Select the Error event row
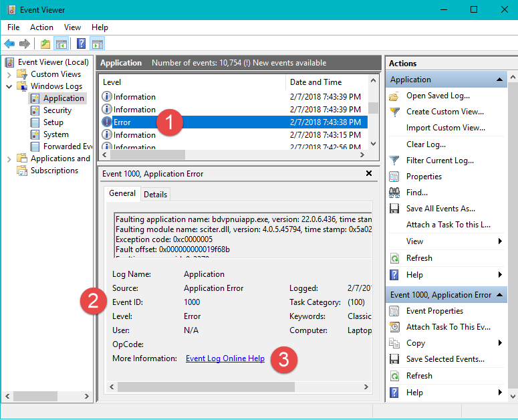 click(x=122, y=122)
